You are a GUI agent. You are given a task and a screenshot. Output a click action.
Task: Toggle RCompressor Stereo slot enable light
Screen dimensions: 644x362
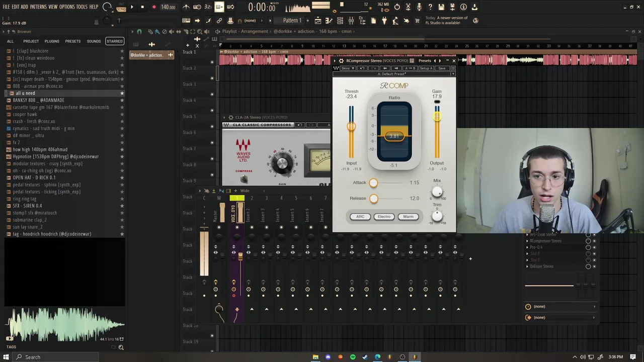(594, 241)
